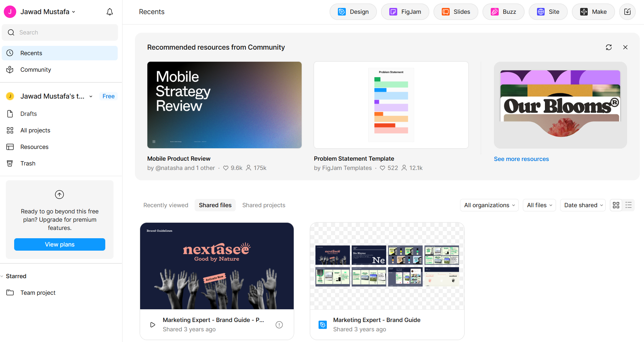Open the nextasee Brand Guidelines prototype thumbnail
644x342 pixels.
pyautogui.click(x=217, y=266)
